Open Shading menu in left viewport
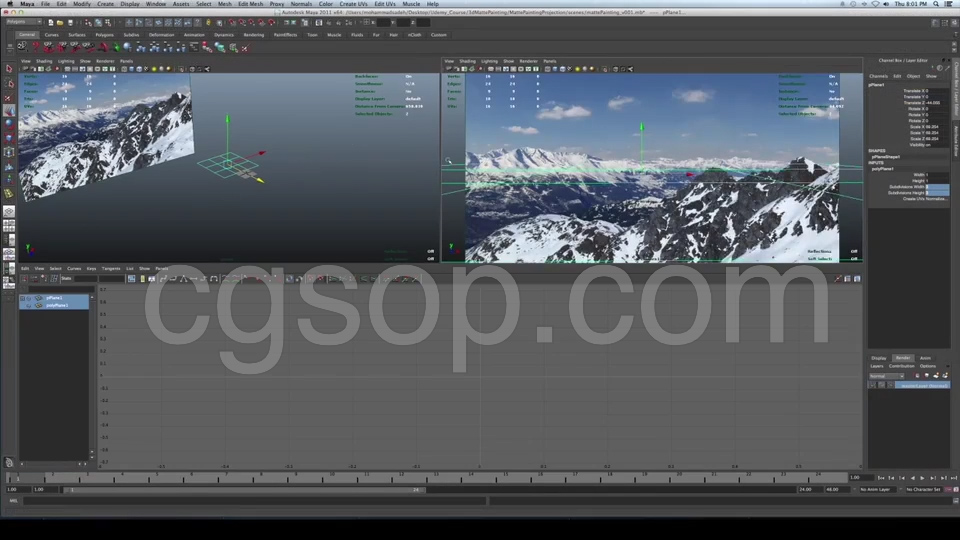 point(44,61)
